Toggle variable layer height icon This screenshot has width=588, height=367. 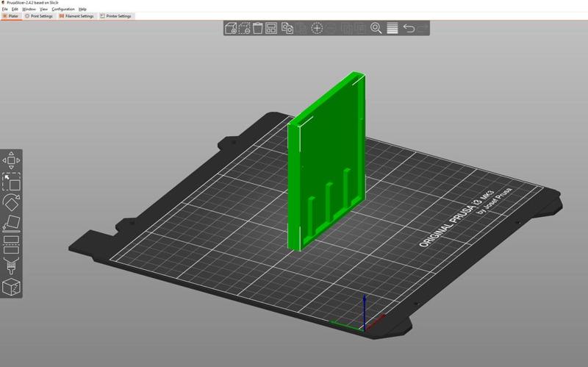392,28
